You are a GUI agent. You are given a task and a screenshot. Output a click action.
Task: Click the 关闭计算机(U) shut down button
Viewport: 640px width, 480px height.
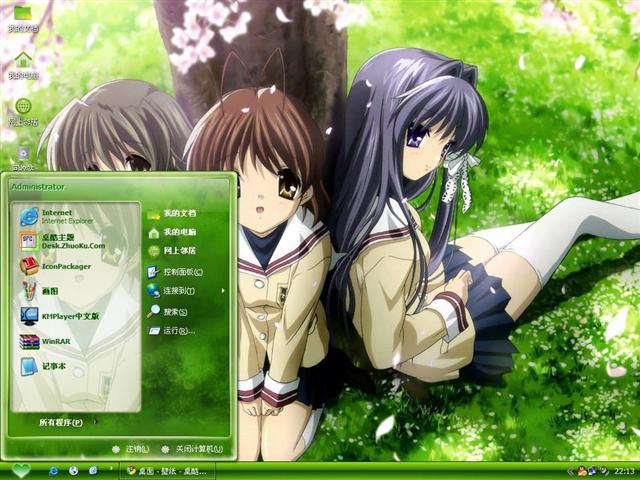[192, 449]
